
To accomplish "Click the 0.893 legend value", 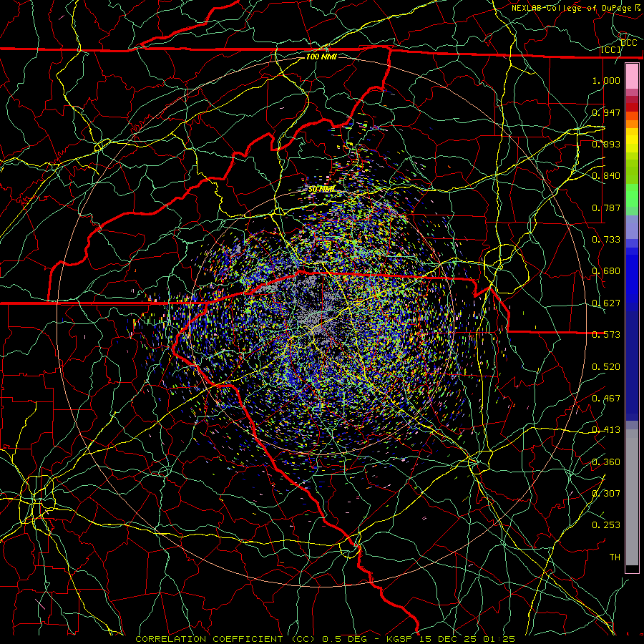I will tap(606, 144).
